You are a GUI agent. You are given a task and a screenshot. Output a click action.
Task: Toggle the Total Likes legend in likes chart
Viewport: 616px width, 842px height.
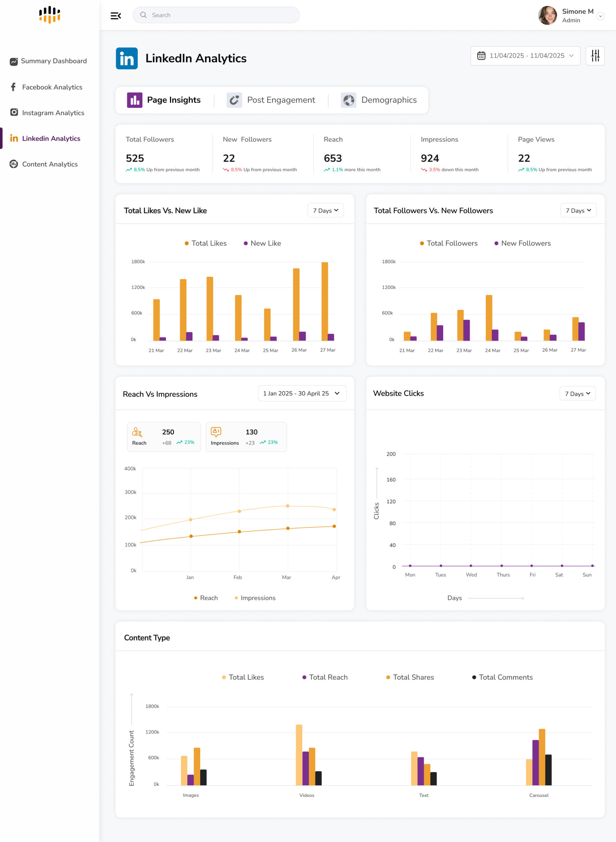205,243
